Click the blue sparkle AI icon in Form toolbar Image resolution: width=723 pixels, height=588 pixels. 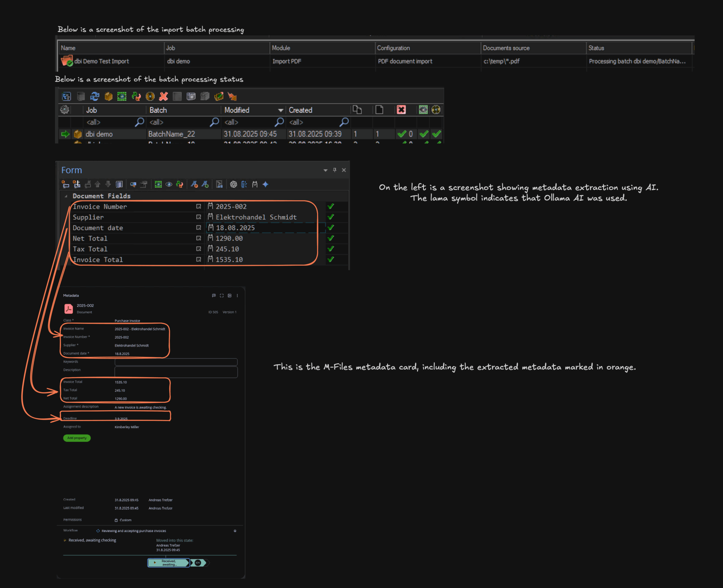click(265, 184)
